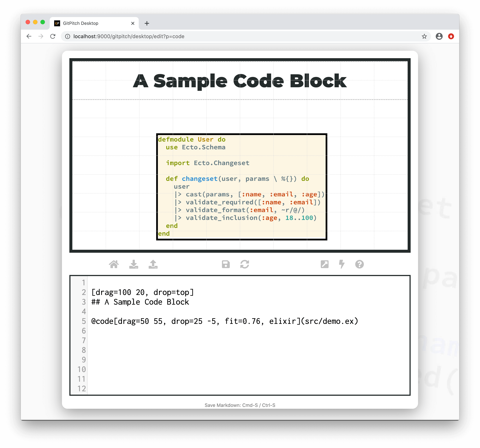Click 'defmodule User do' in the code block
The width and height of the screenshot is (480, 448).
click(192, 140)
